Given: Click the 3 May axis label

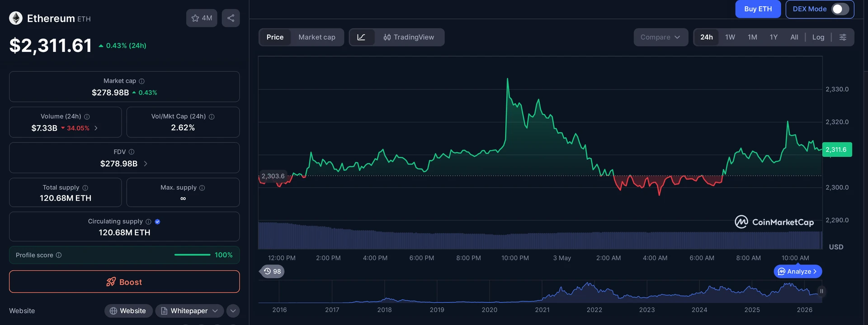Looking at the screenshot, I should [x=562, y=258].
